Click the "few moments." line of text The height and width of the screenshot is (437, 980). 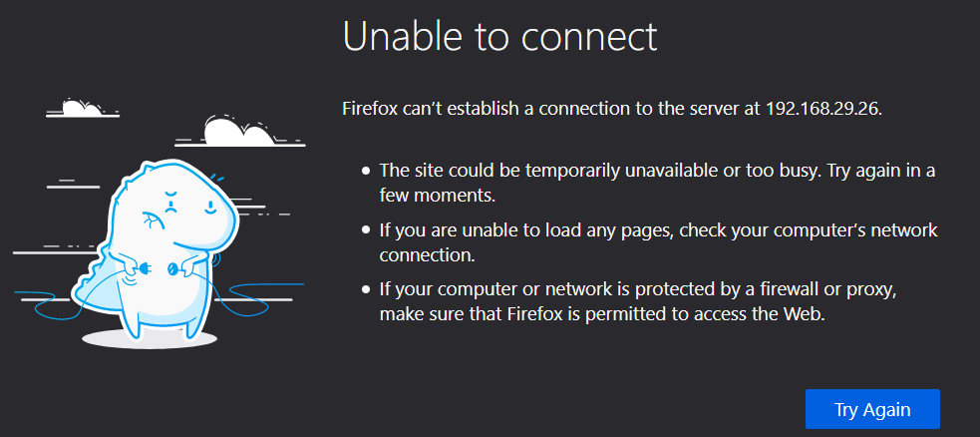coord(438,196)
